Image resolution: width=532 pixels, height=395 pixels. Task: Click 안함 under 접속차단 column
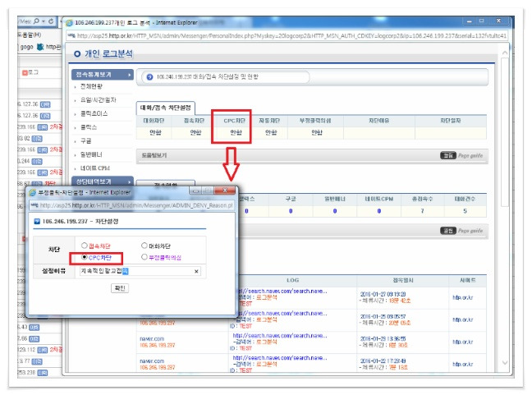[195, 133]
